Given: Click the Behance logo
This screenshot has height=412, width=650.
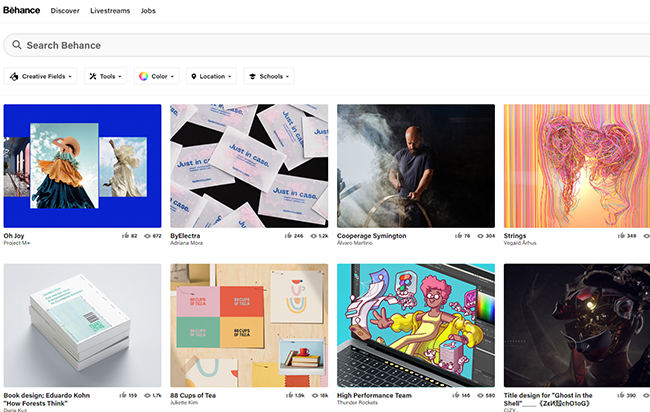Looking at the screenshot, I should pos(22,10).
